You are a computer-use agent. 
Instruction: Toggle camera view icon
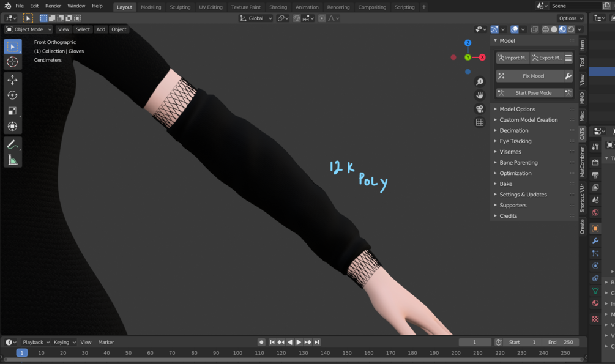pyautogui.click(x=480, y=109)
